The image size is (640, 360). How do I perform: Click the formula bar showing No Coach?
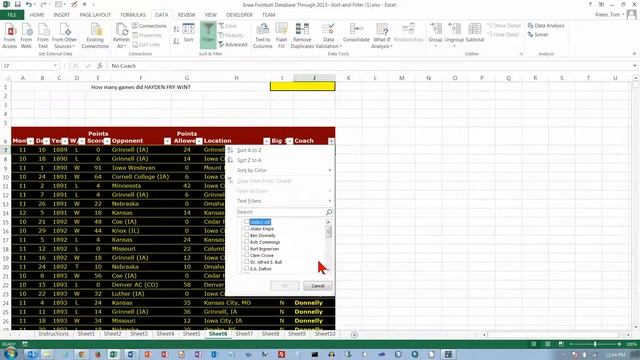tap(369, 66)
